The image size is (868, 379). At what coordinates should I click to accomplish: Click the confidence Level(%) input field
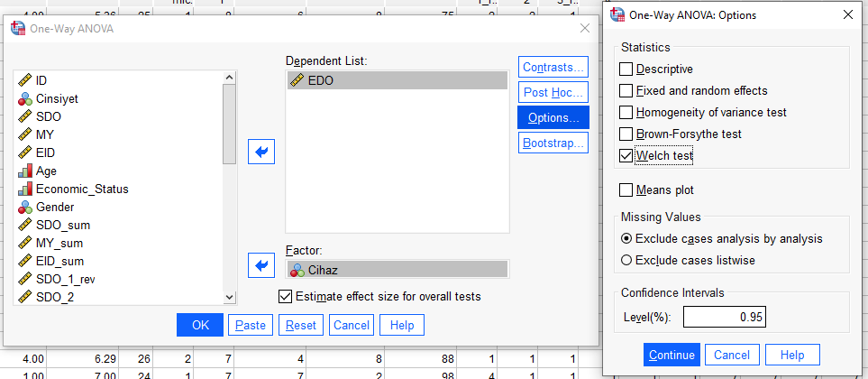point(724,317)
